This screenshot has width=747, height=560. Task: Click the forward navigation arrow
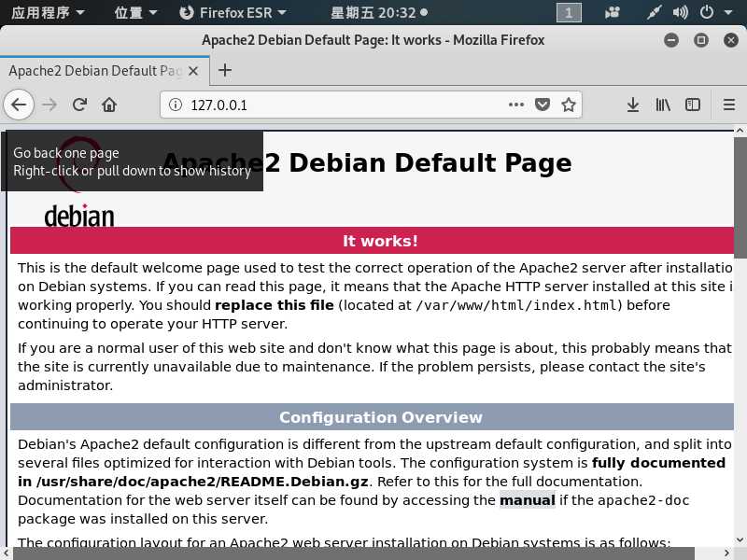(49, 105)
